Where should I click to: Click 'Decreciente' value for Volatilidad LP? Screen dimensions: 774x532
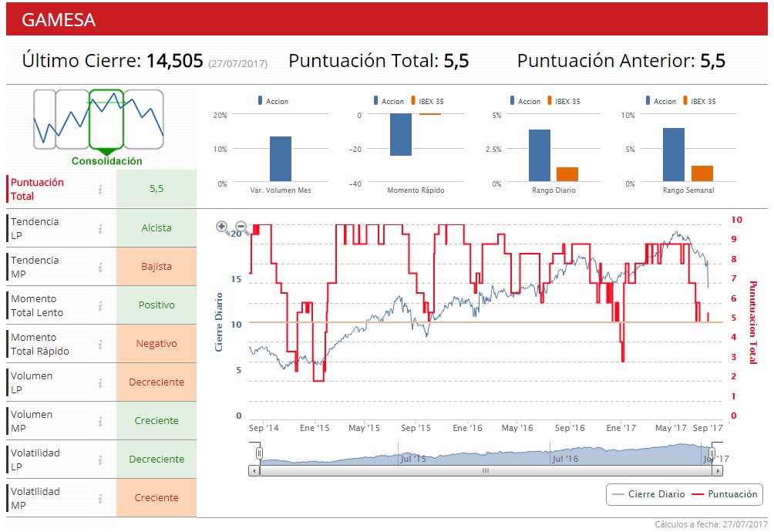(156, 459)
